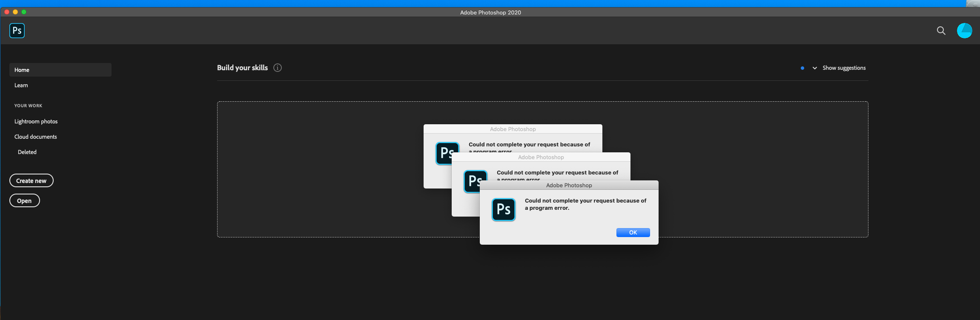Screen dimensions: 980x320
Task: Click the green full-screen window button
Action: [x=24, y=12]
